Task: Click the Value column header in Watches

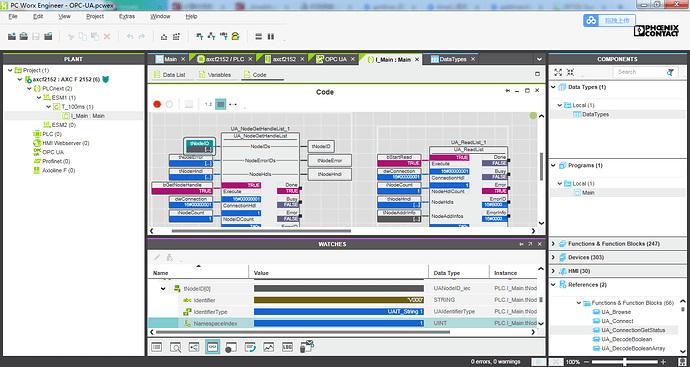Action: [338, 273]
